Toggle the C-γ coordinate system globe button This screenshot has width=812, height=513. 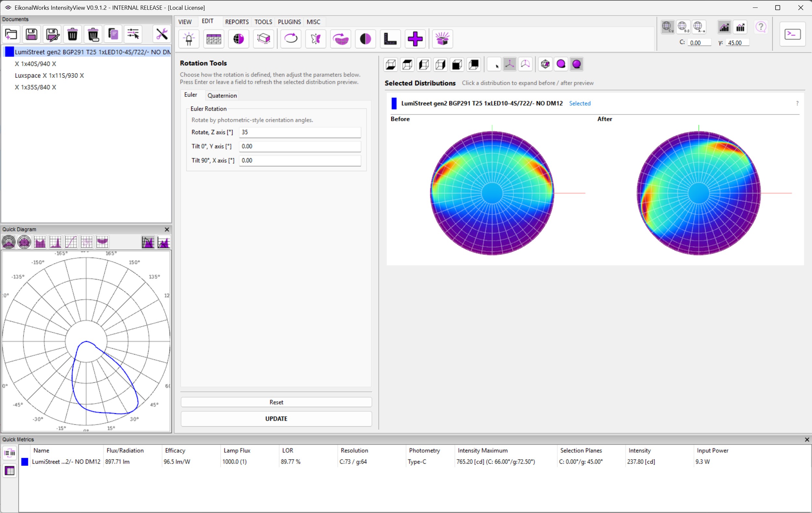[667, 27]
